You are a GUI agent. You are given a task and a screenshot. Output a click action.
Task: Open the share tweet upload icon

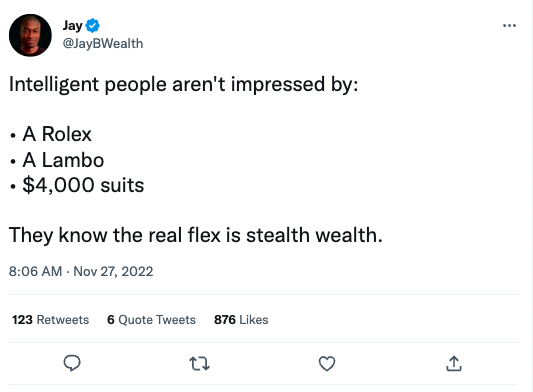pyautogui.click(x=454, y=363)
